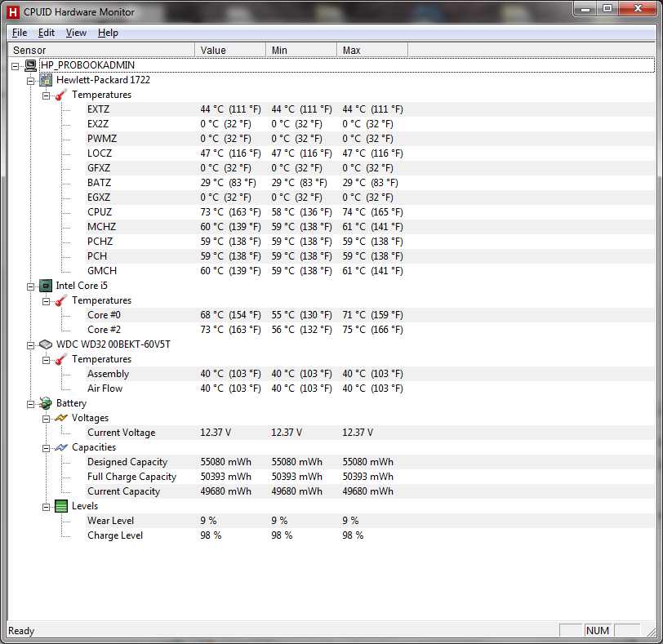This screenshot has height=644, width=663.
Task: Collapse Temperatures under Hewlett-Packard 1722
Action: pos(46,95)
